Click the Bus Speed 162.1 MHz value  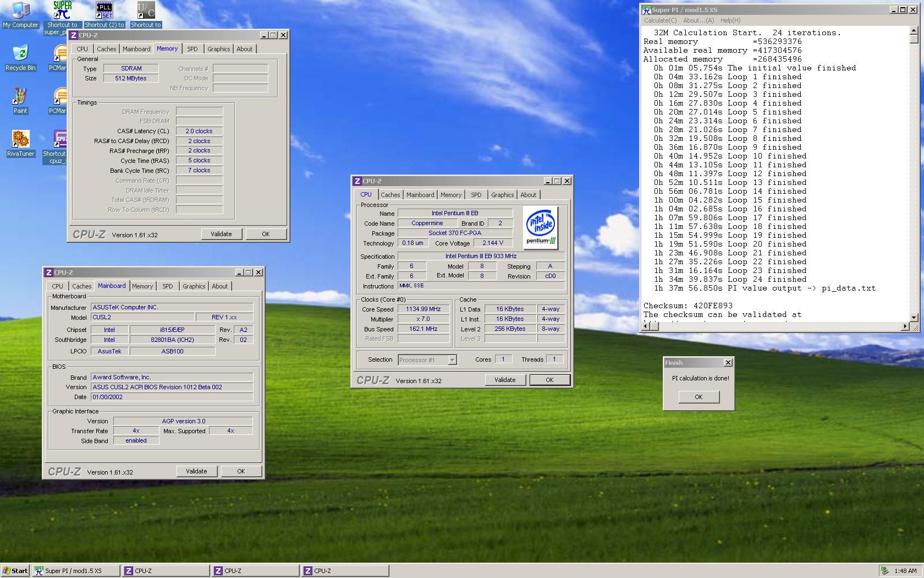click(424, 329)
